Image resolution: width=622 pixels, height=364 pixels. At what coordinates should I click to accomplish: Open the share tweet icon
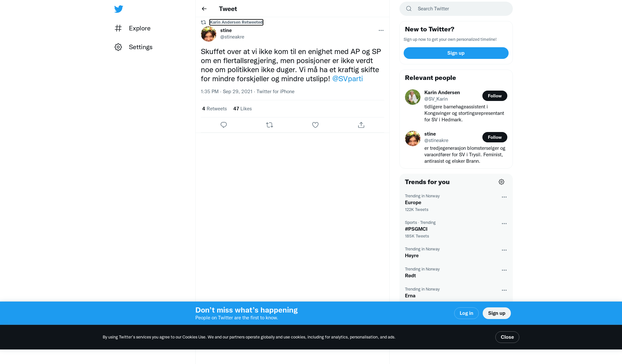point(361,125)
